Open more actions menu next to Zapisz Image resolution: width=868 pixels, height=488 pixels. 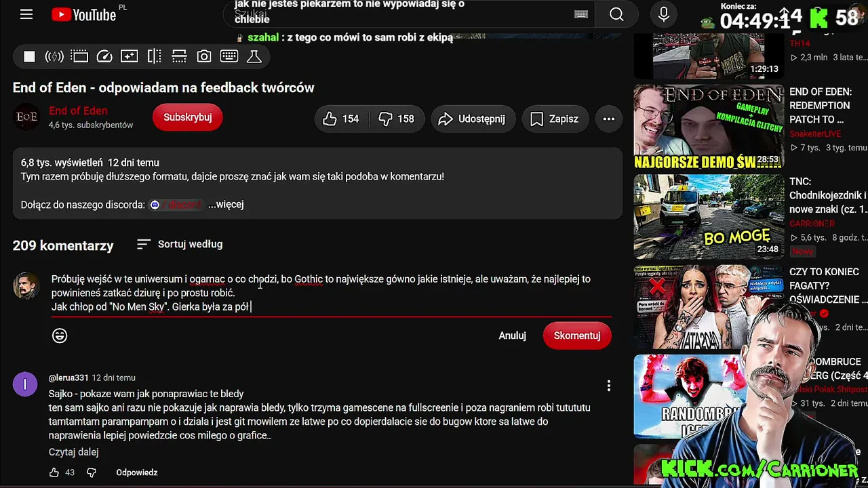(x=609, y=119)
